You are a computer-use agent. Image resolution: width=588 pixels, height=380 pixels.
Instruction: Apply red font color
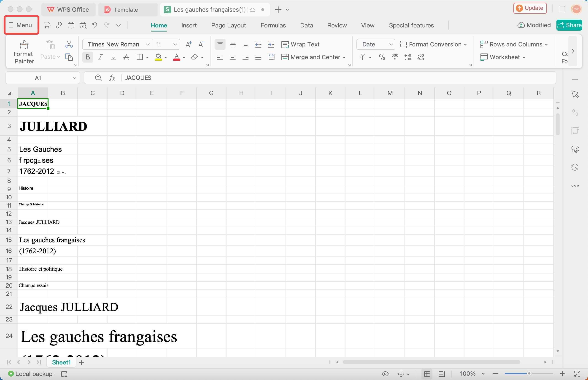[x=176, y=57]
